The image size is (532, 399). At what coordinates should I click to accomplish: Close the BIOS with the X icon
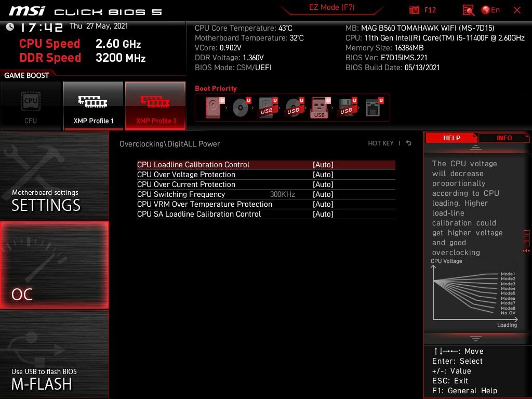(x=517, y=10)
